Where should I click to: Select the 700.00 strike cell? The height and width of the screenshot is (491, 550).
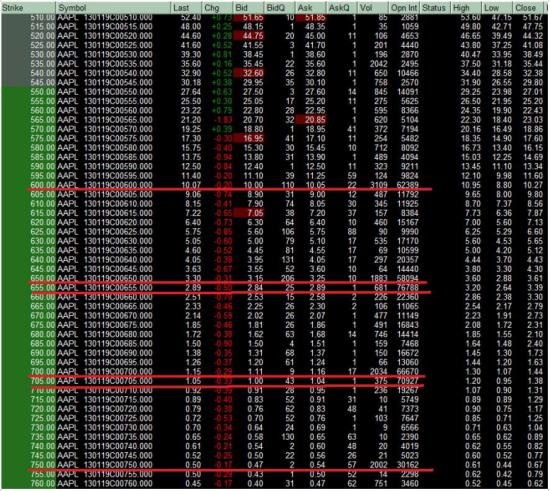click(x=42, y=371)
